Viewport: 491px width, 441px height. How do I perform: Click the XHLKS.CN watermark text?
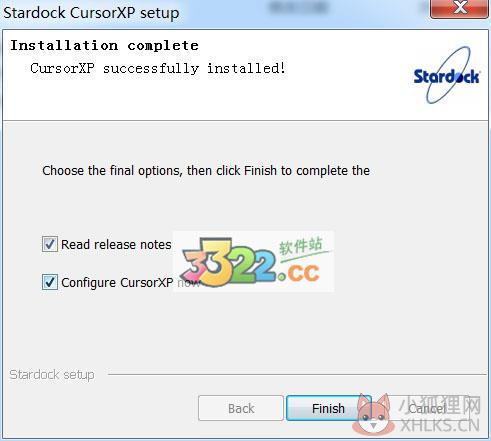point(440,426)
